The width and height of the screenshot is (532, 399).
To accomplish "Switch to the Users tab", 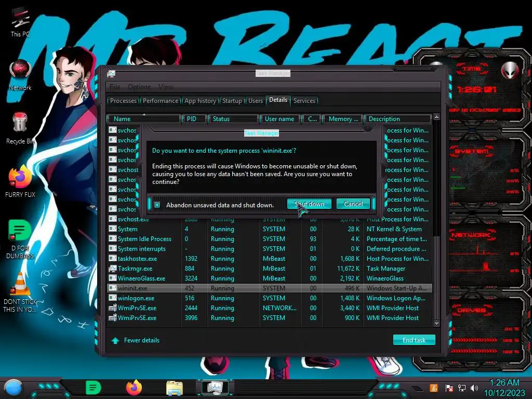I will point(256,101).
